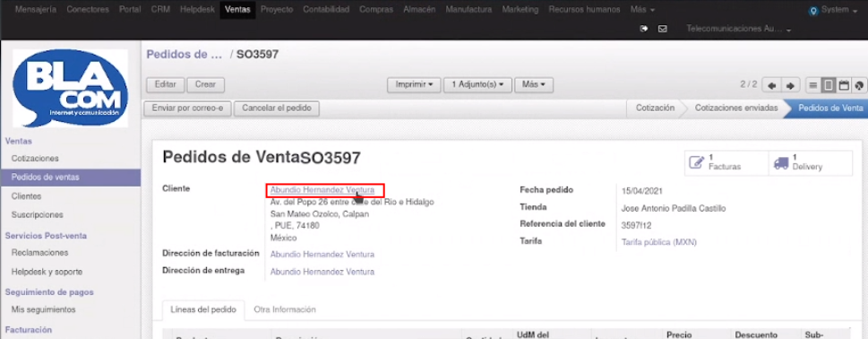Switch to Líneas del pedido tab
The image size is (868, 339).
tap(203, 309)
